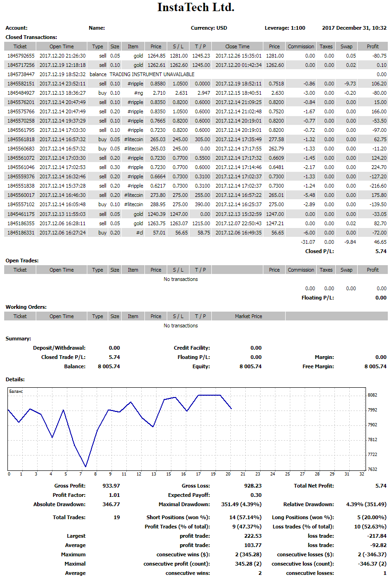Click the Market Price column header
Viewport: 392px width, 580px height.
click(x=248, y=316)
